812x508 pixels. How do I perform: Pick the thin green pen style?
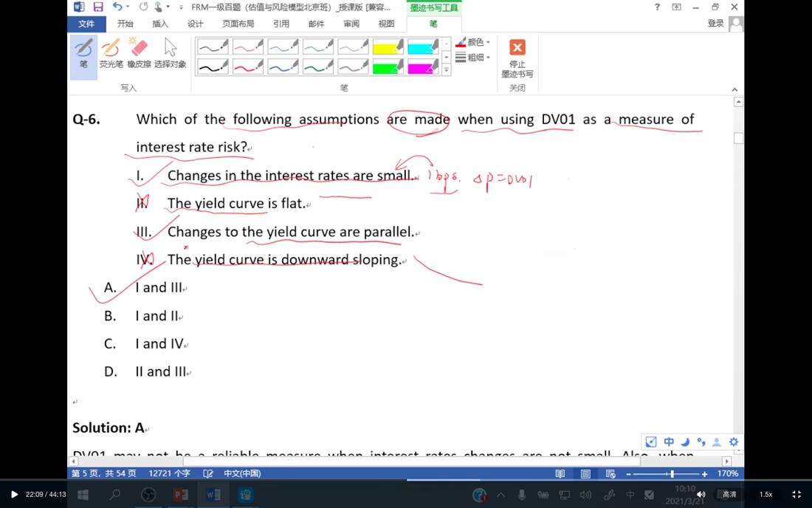[318, 47]
